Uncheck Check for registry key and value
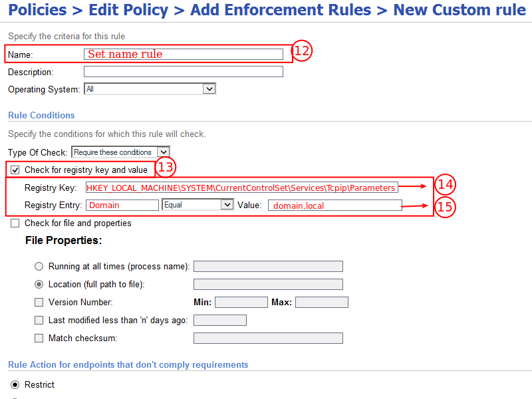Image resolution: width=532 pixels, height=399 pixels. [15, 170]
